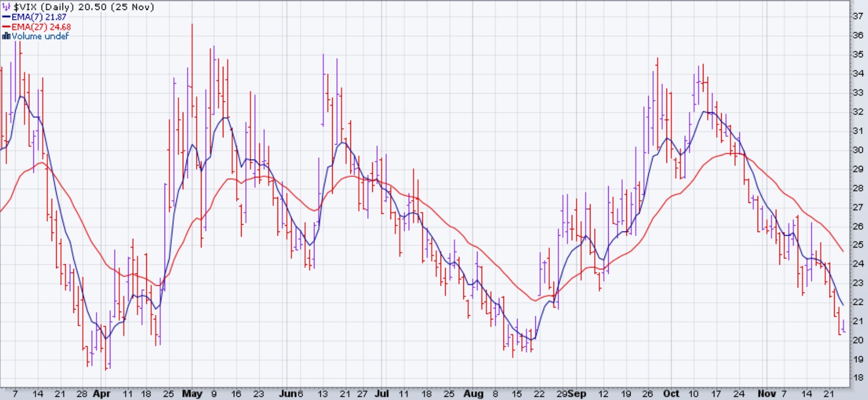
Task: Select the EMA(27) 24.68 legend label
Action: point(41,27)
